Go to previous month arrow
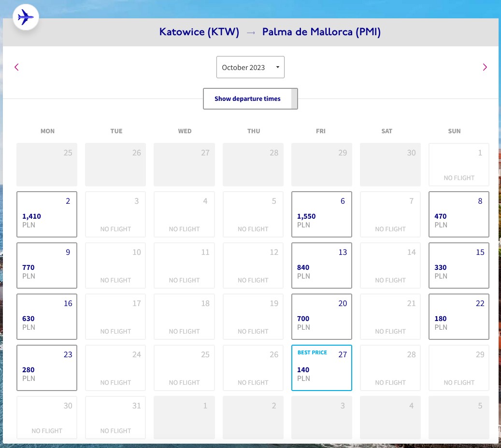The image size is (501, 448). pos(16,67)
